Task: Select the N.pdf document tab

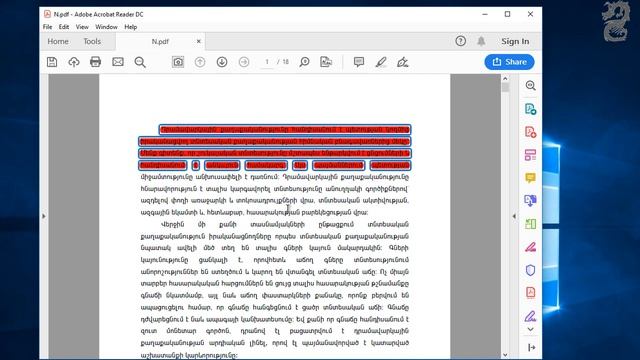Action: (x=160, y=41)
